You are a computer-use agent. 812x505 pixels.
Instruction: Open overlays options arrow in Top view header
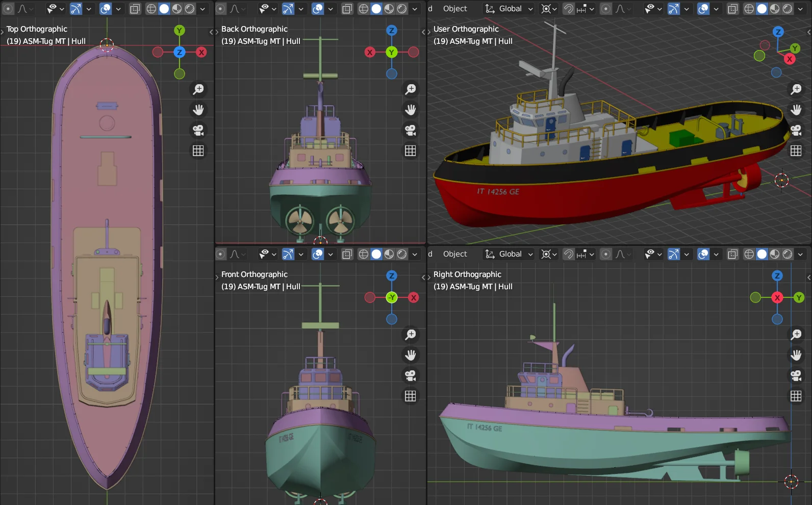[x=118, y=9]
